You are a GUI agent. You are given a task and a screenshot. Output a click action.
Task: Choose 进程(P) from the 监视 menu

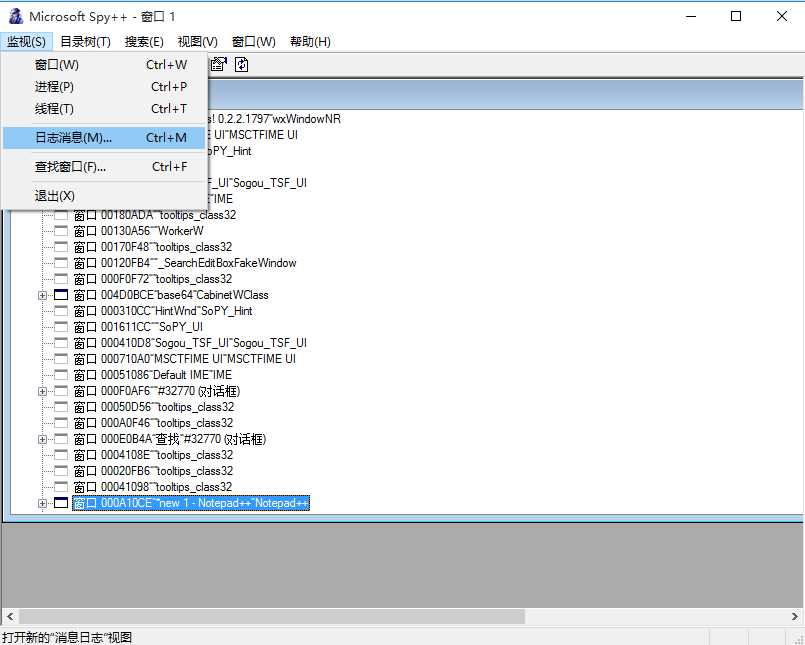tap(104, 87)
